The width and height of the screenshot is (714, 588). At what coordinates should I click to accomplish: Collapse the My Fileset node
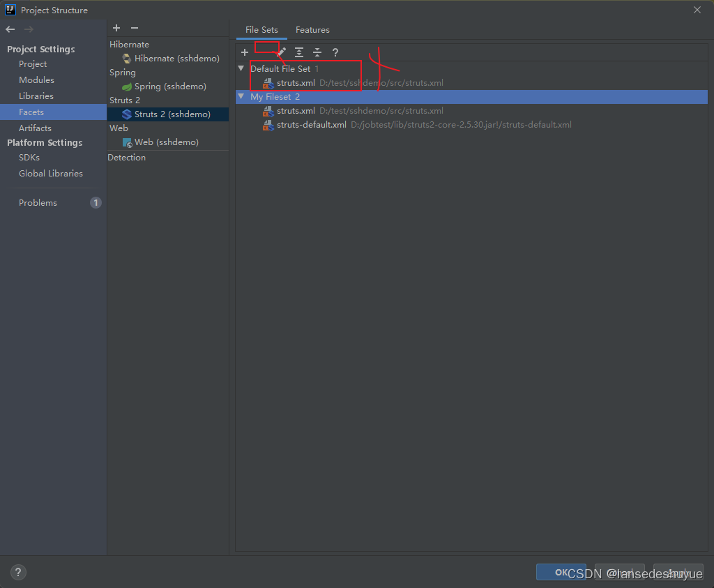tap(241, 96)
